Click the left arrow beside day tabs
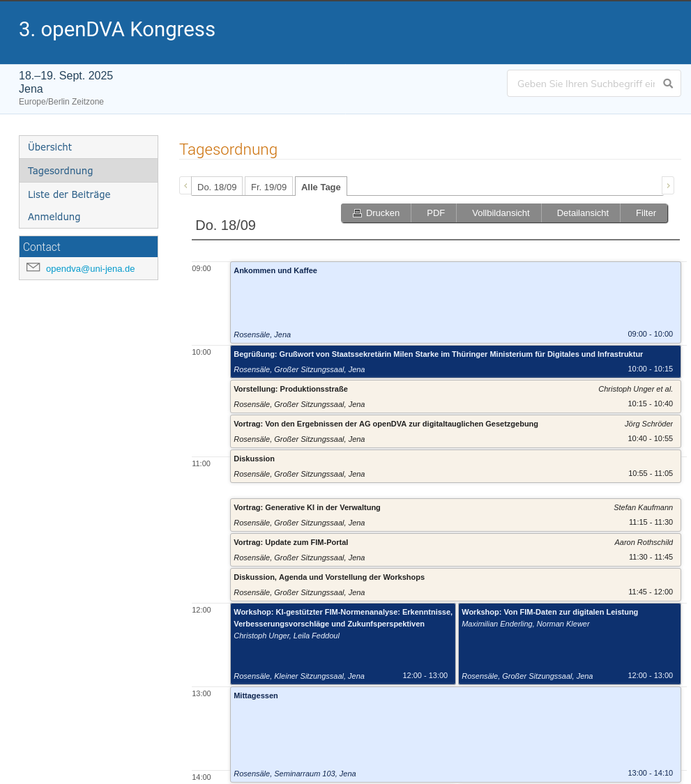Viewport: 691px width, 784px height. pos(185,185)
